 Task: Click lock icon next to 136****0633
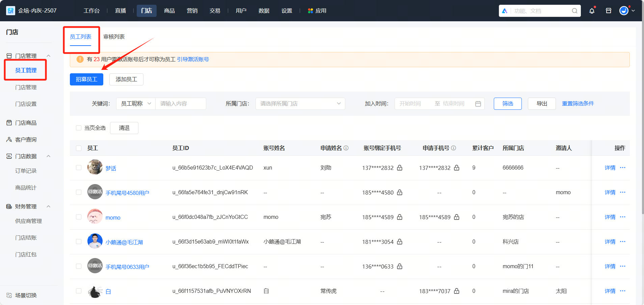400,266
